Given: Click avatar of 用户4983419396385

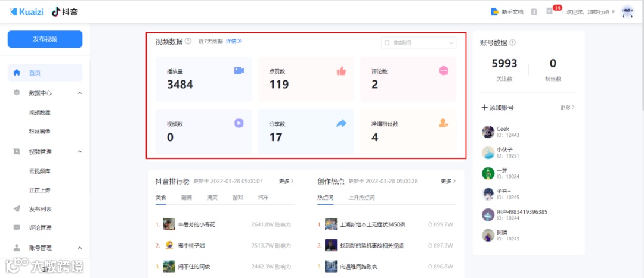Looking at the screenshot, I should click(x=488, y=214).
